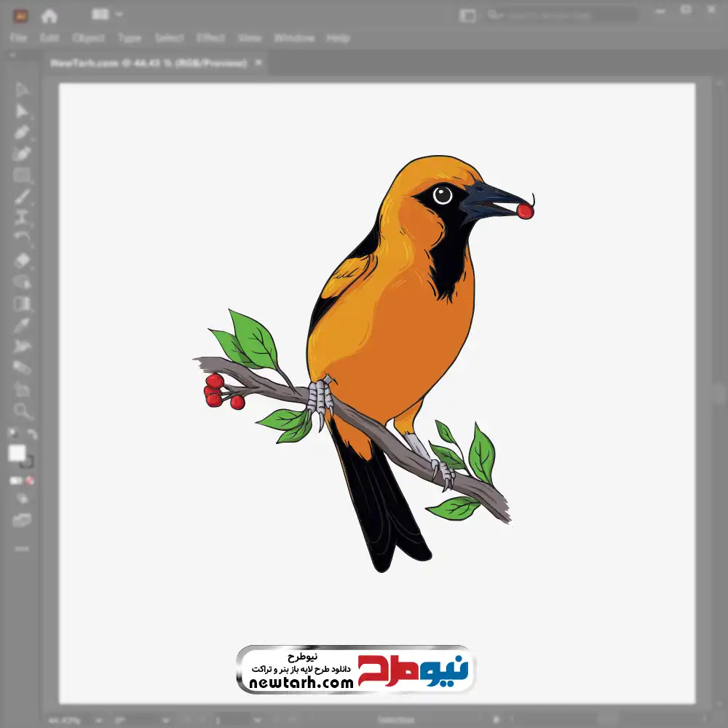Open the Window menu
The height and width of the screenshot is (728, 728).
tap(293, 38)
